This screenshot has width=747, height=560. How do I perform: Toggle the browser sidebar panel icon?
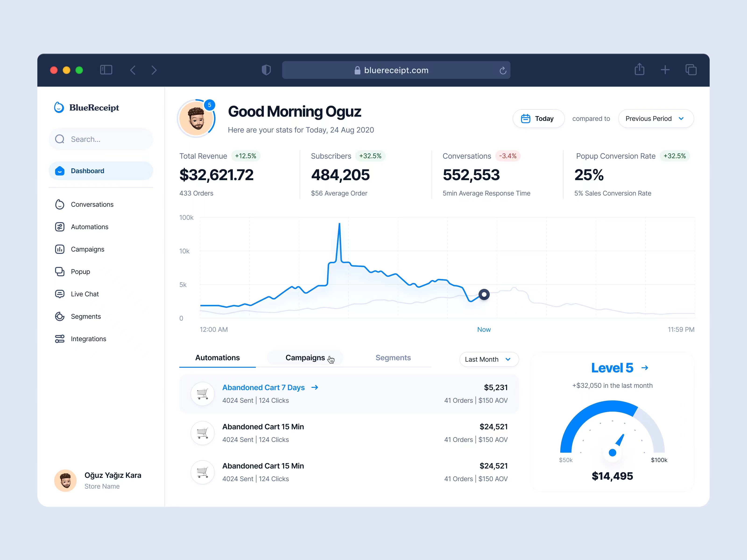tap(106, 70)
